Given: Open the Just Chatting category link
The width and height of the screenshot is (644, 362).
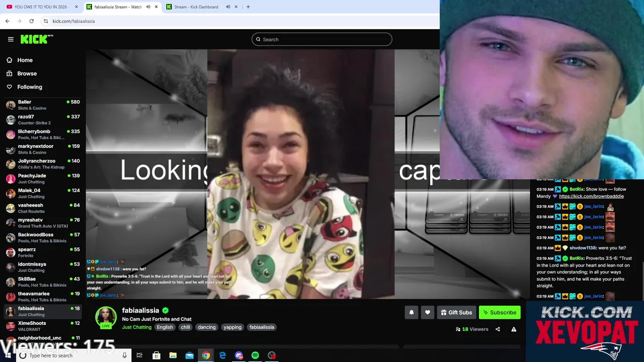Looking at the screenshot, I should click(x=136, y=327).
